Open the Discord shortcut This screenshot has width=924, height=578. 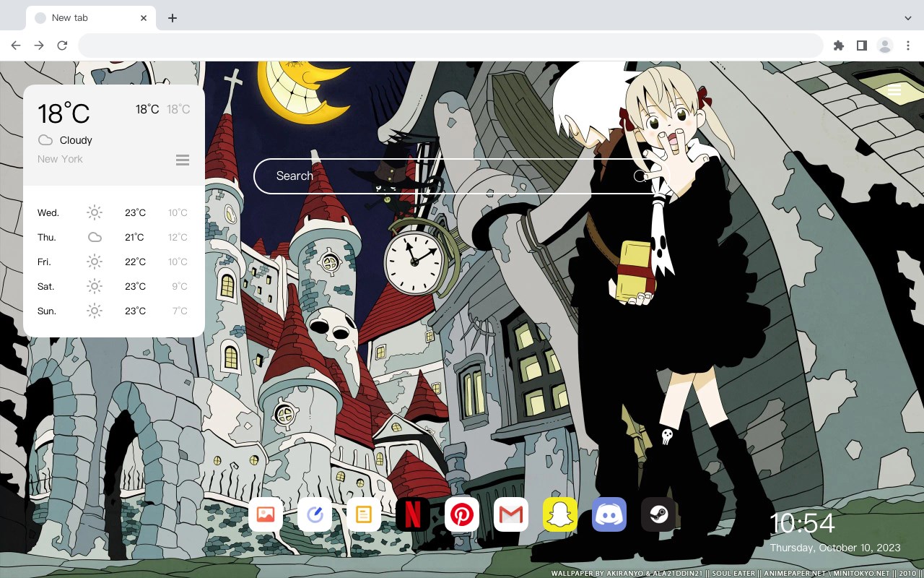coord(609,514)
